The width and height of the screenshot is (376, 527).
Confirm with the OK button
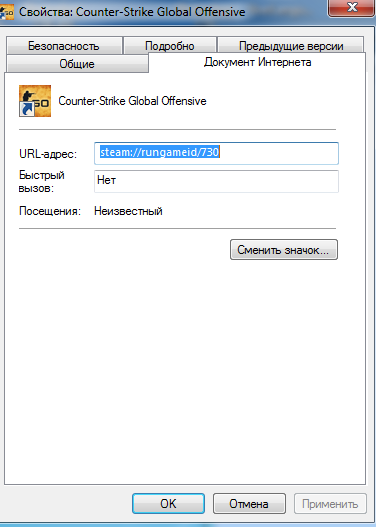(168, 503)
